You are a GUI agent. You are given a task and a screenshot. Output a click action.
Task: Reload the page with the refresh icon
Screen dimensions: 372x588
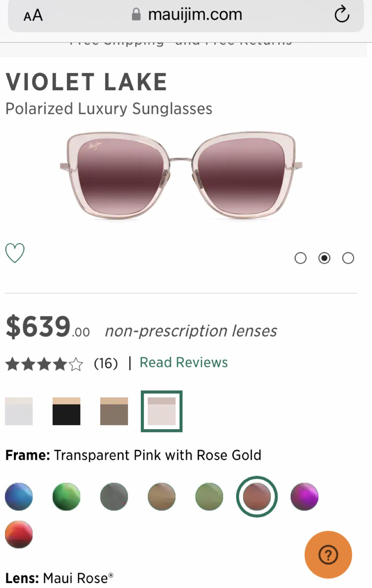tap(342, 15)
